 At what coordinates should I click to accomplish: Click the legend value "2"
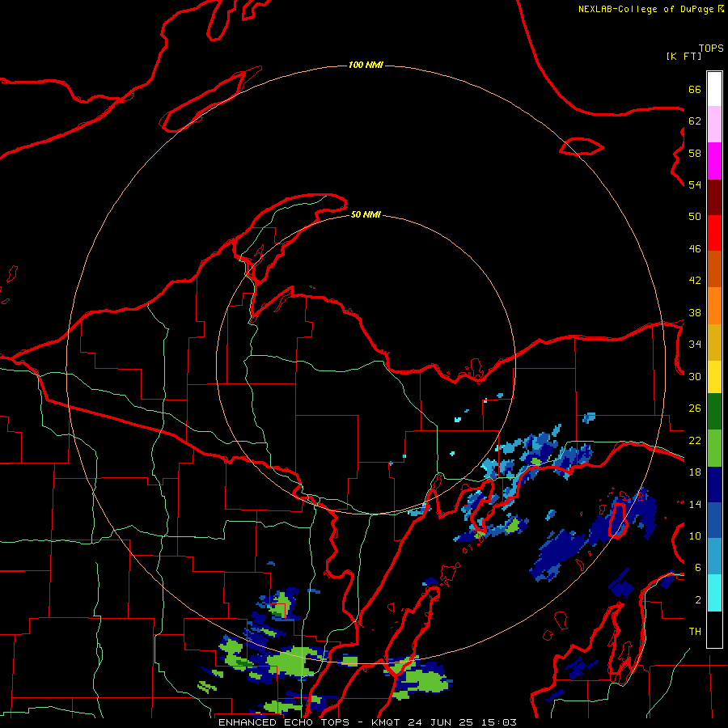coord(697,600)
